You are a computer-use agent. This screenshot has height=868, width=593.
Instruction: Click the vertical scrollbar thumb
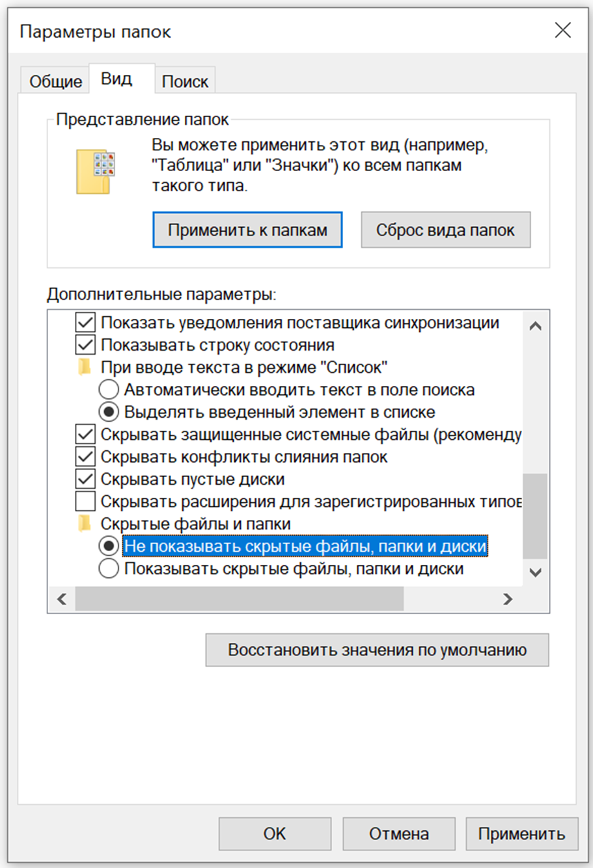pyautogui.click(x=536, y=515)
